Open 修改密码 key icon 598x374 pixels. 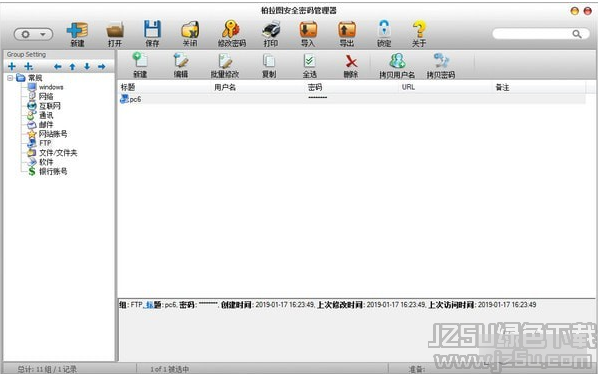[x=231, y=29]
